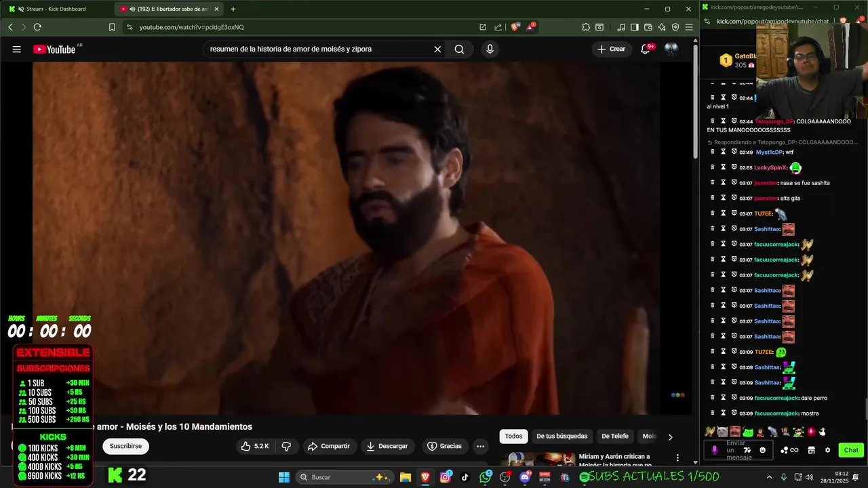Open the Windows Start menu
The image size is (868, 488).
[284, 477]
